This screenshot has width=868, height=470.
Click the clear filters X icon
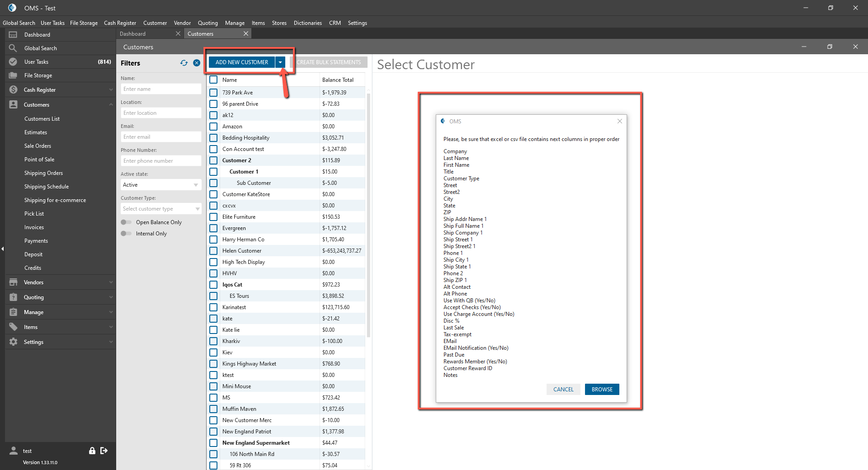197,63
